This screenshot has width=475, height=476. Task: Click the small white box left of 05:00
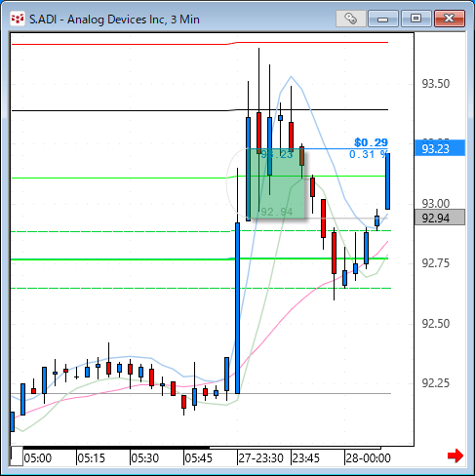point(17,456)
